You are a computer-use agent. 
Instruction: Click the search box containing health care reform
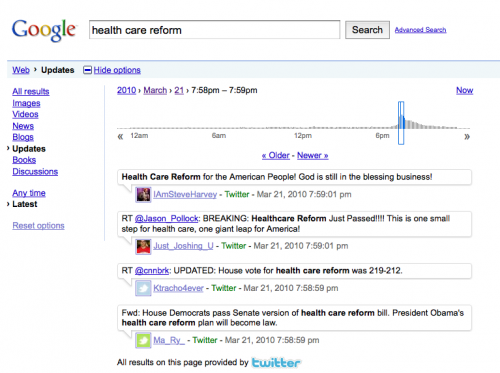[214, 30]
